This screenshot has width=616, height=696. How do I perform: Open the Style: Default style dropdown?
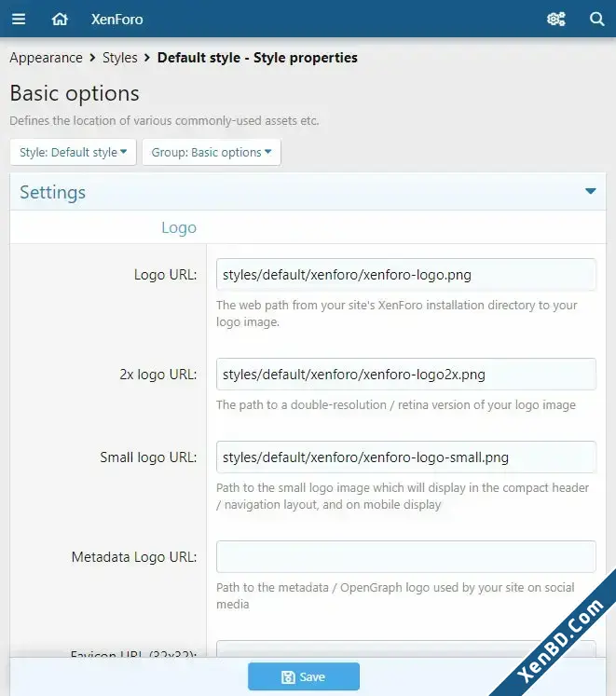coord(73,152)
